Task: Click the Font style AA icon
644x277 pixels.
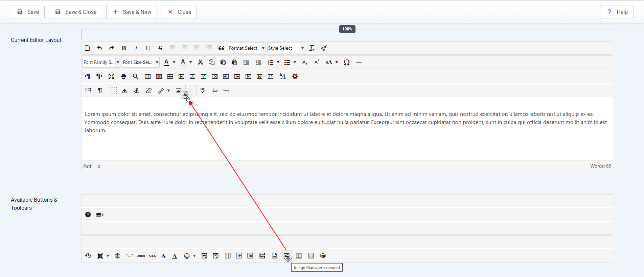Action: (283, 76)
